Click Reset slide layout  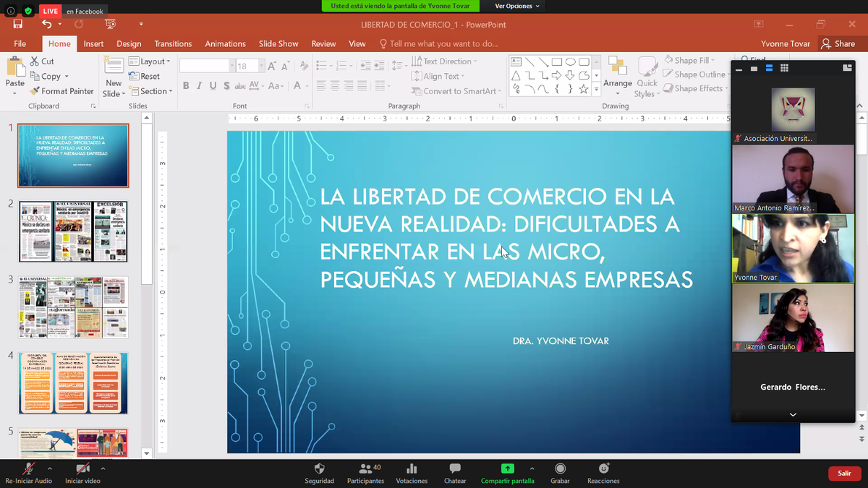click(x=145, y=76)
